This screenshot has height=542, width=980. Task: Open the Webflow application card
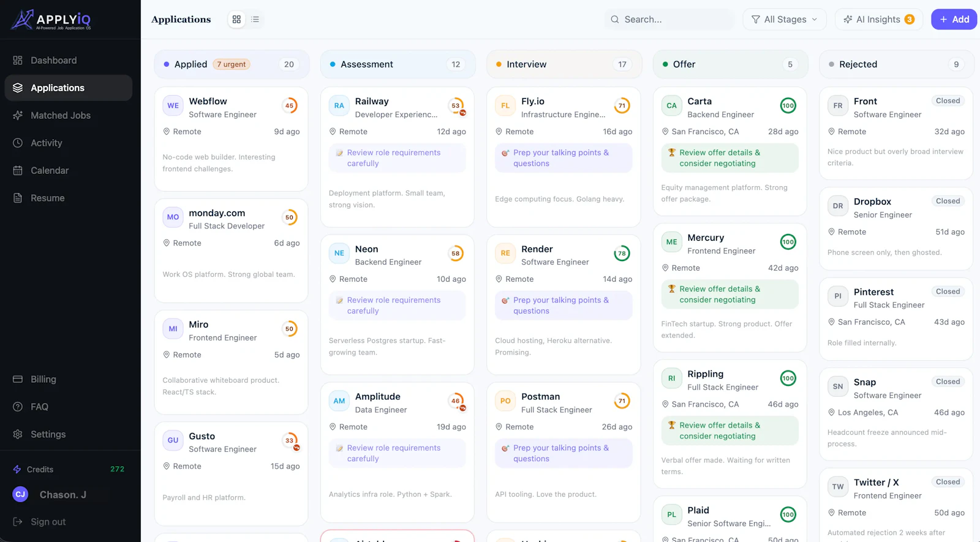click(231, 139)
